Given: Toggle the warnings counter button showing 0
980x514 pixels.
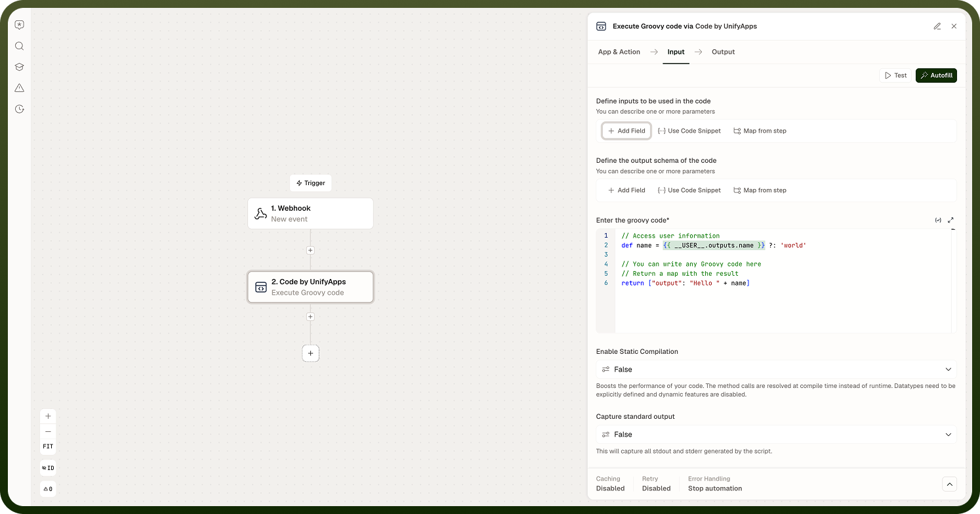Looking at the screenshot, I should (48, 489).
